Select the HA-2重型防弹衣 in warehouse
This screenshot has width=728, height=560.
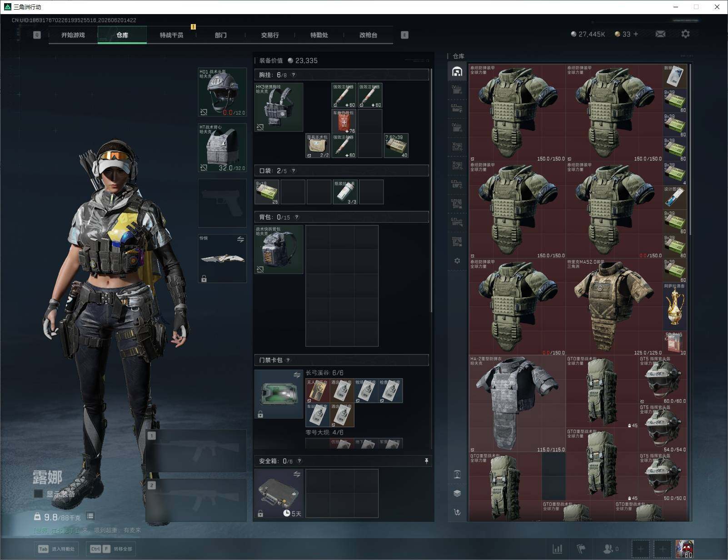(x=517, y=404)
